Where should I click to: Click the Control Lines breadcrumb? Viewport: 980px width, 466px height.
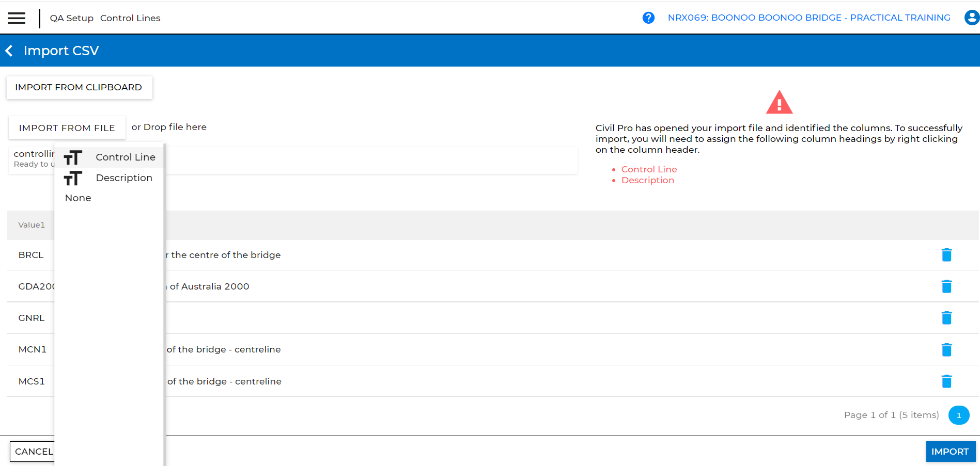point(130,18)
